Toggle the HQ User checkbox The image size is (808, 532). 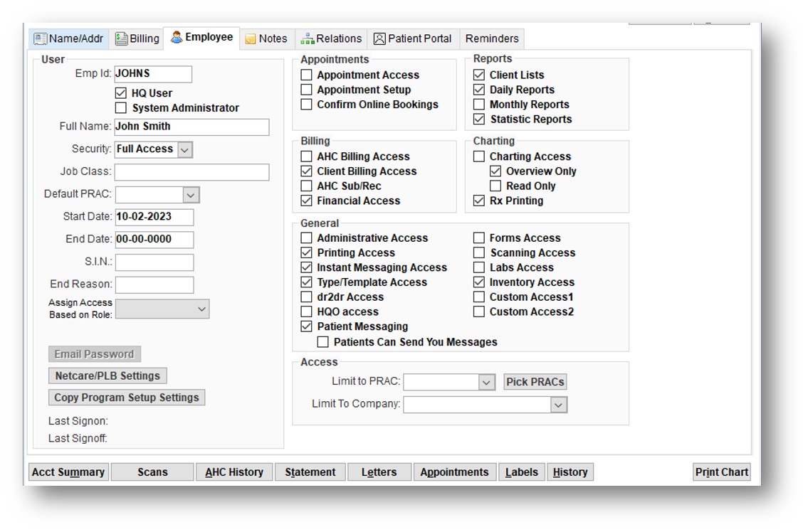click(120, 93)
